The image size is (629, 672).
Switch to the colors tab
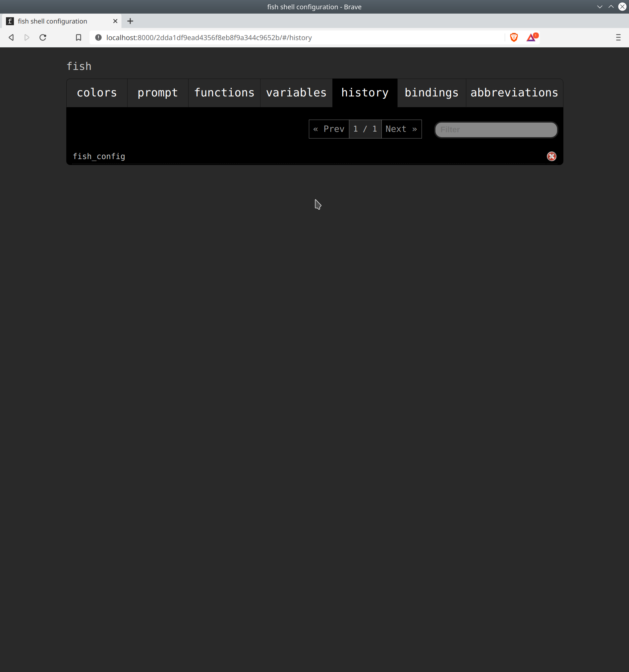(x=97, y=93)
